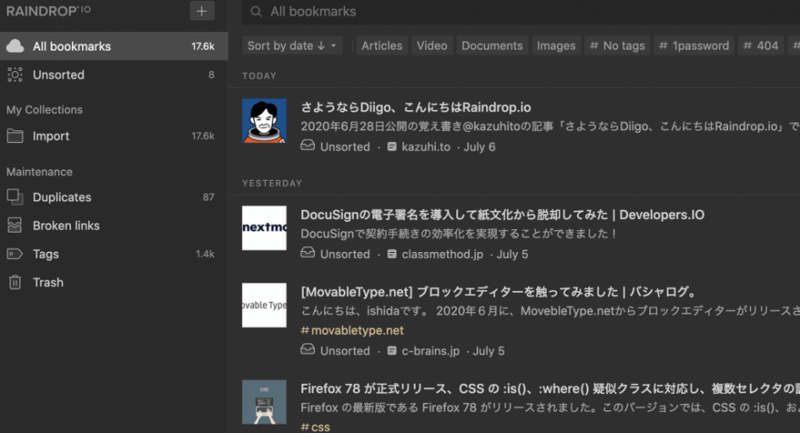Viewport: 800px width, 433px height.
Task: Open All bookmarks cloud icon
Action: click(15, 46)
